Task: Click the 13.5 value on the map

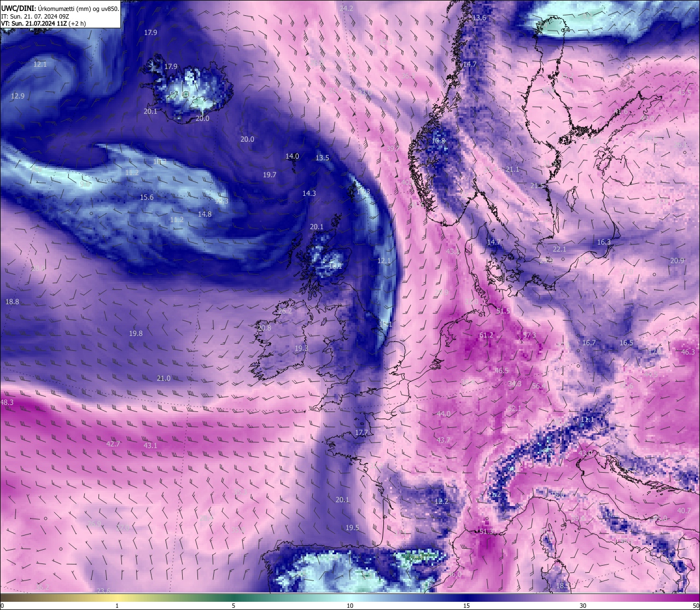Action: point(323,158)
